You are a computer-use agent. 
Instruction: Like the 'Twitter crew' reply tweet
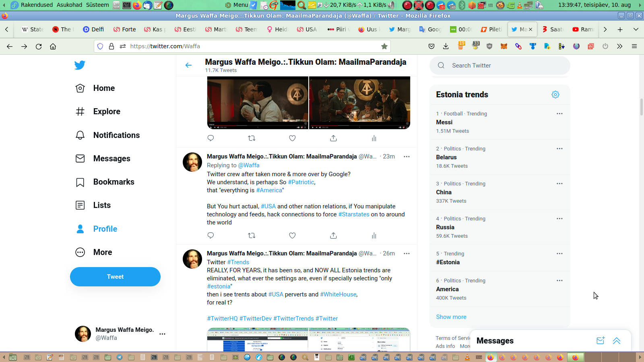[293, 236]
